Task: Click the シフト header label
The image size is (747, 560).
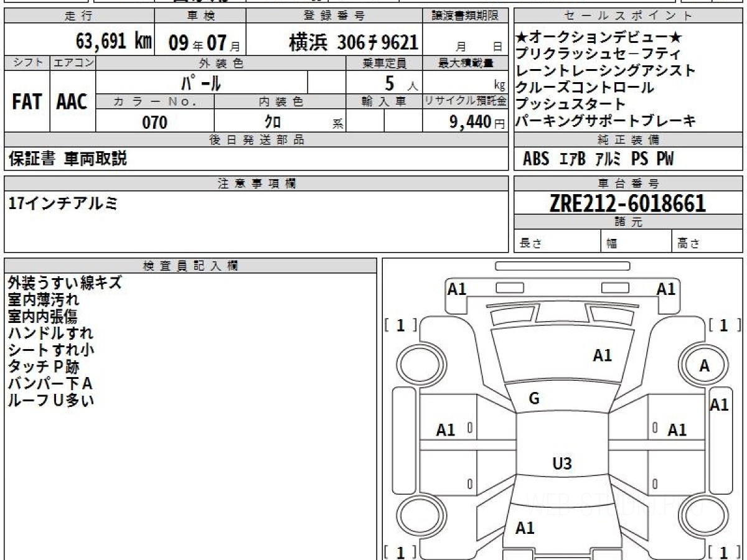Action: pos(27,63)
